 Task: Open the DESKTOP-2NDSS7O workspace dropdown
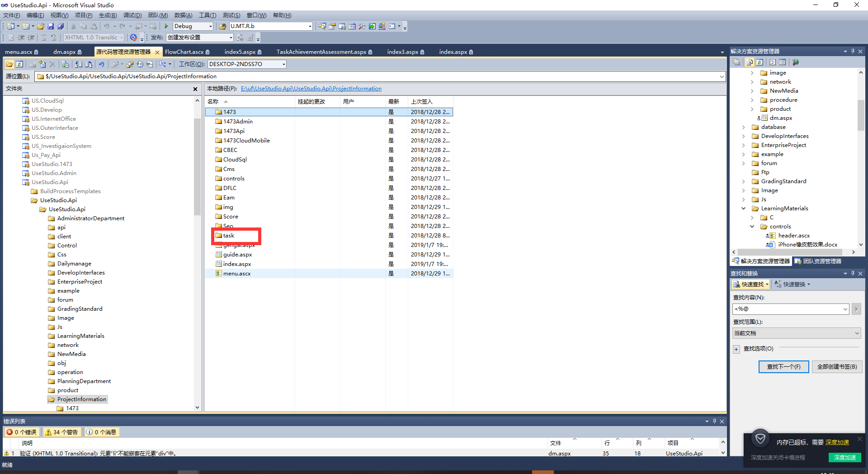coord(283,64)
